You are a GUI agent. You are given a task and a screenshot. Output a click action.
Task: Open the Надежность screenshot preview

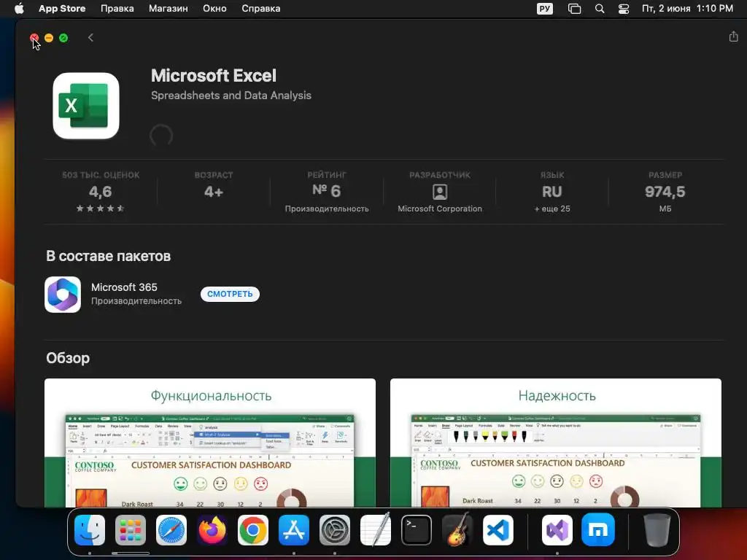click(555, 443)
